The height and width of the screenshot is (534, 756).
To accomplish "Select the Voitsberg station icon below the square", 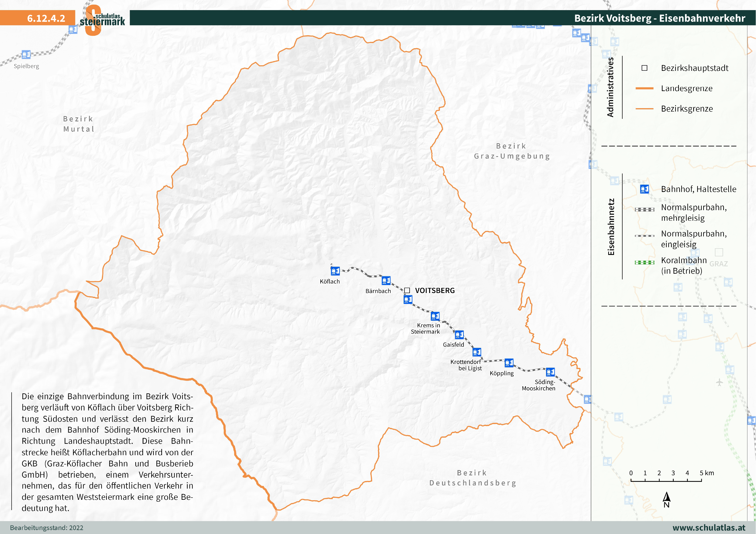I will (x=408, y=300).
